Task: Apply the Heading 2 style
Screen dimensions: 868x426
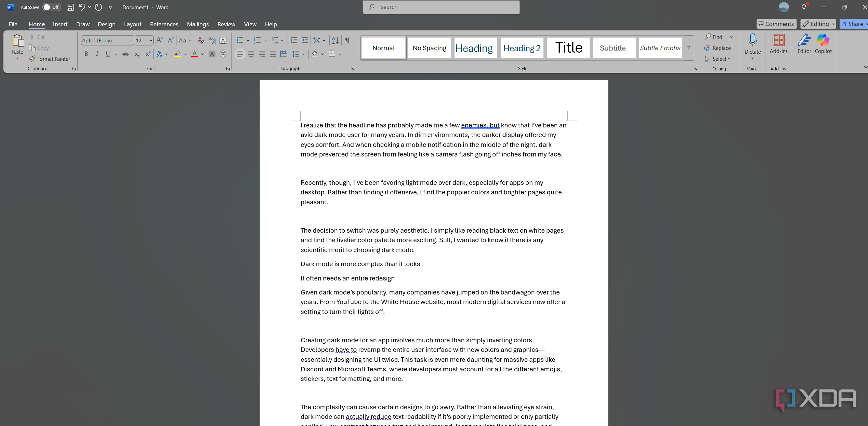Action: click(x=522, y=48)
